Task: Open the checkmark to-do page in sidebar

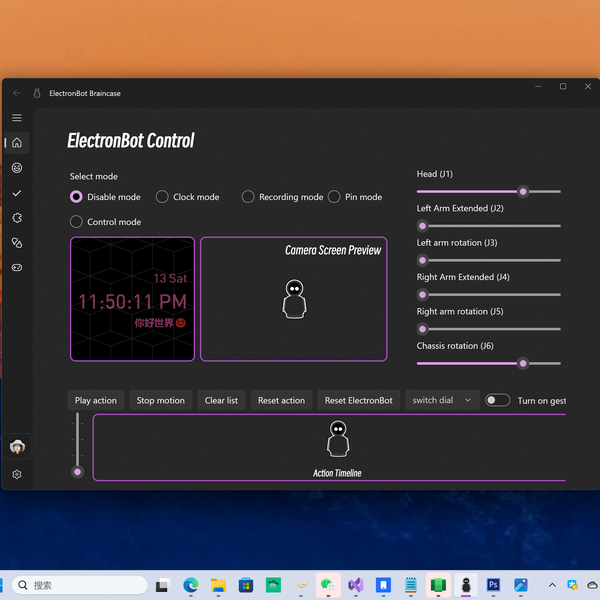Action: pos(17,193)
